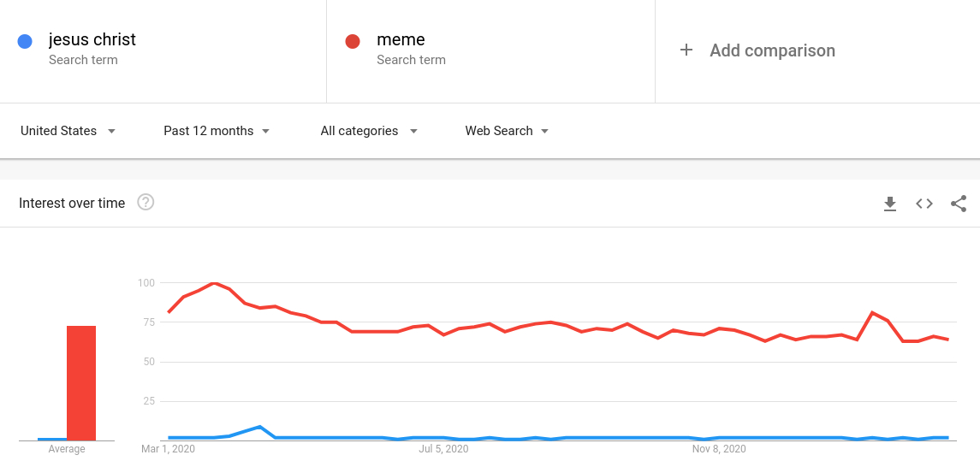Viewport: 980px width, 461px height.
Task: Click the share icon for chart
Action: point(959,204)
